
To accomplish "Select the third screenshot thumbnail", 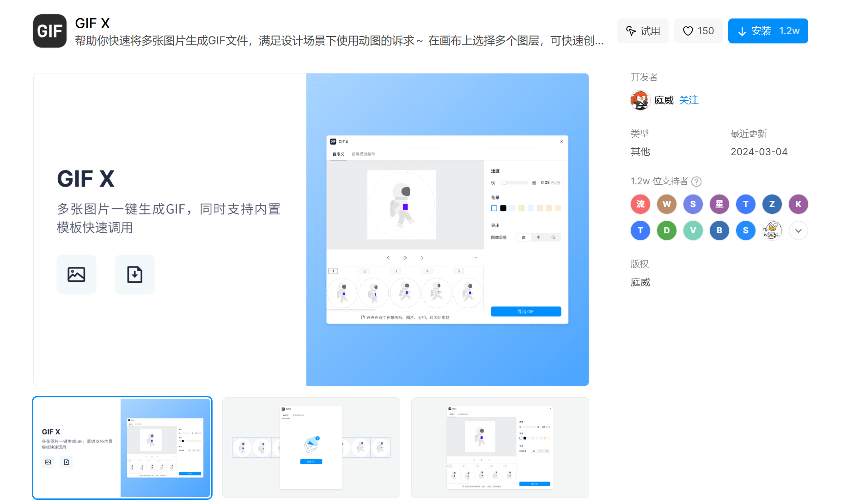I will pyautogui.click(x=500, y=448).
